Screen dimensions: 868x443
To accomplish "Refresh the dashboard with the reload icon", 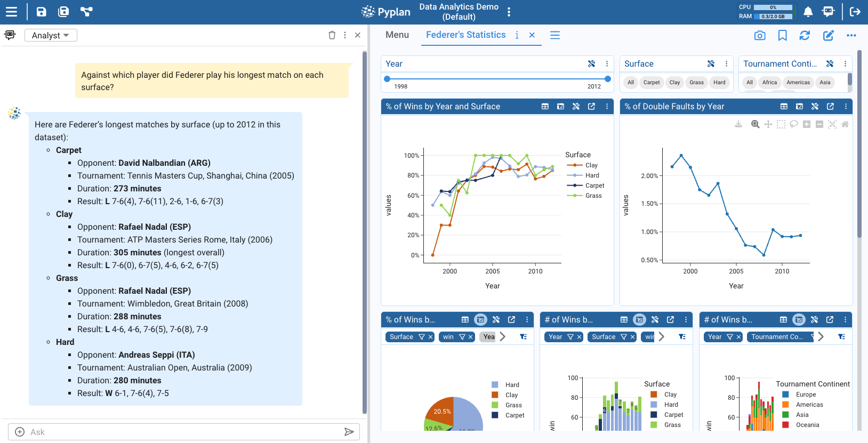I will tap(805, 35).
